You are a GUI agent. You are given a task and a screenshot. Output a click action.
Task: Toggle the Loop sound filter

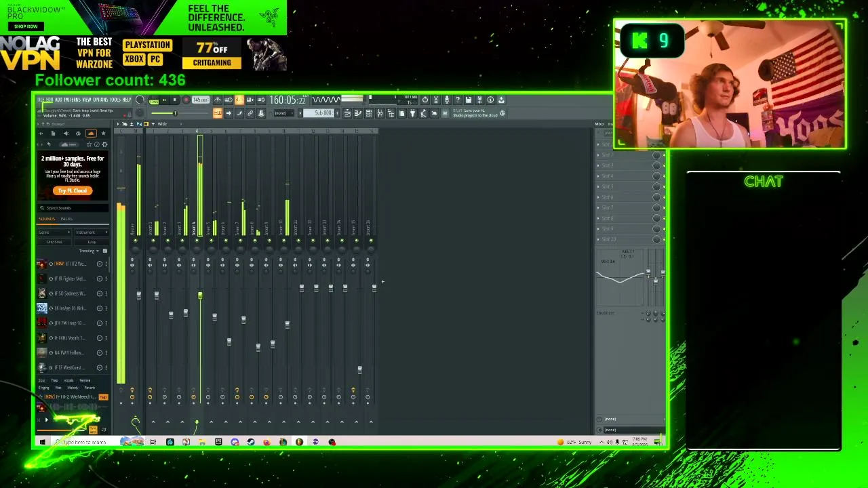click(92, 242)
